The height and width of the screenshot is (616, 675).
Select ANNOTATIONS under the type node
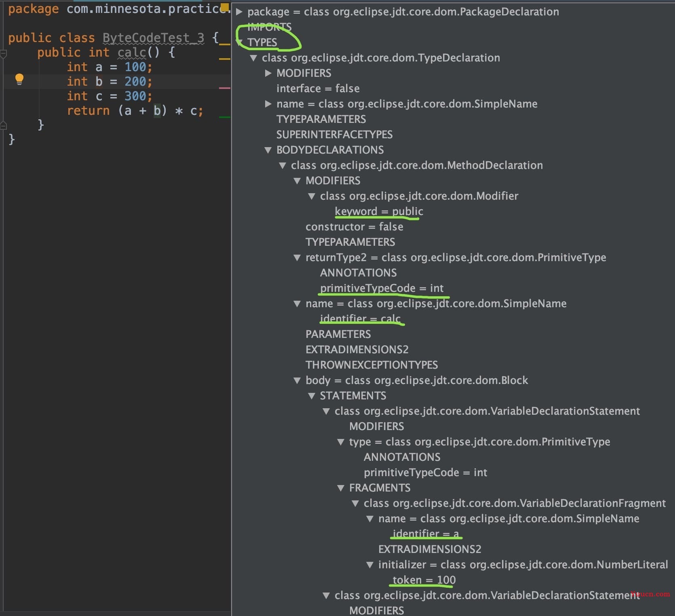402,457
